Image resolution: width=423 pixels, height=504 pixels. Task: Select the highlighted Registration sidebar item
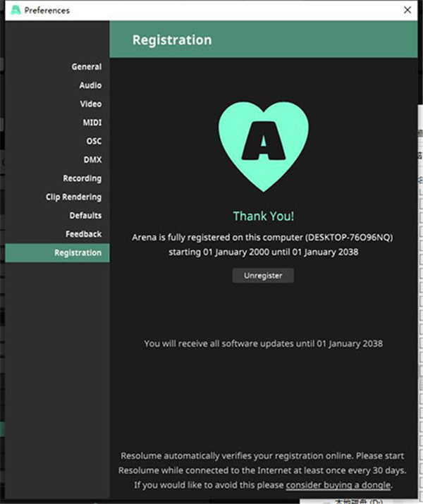click(78, 253)
